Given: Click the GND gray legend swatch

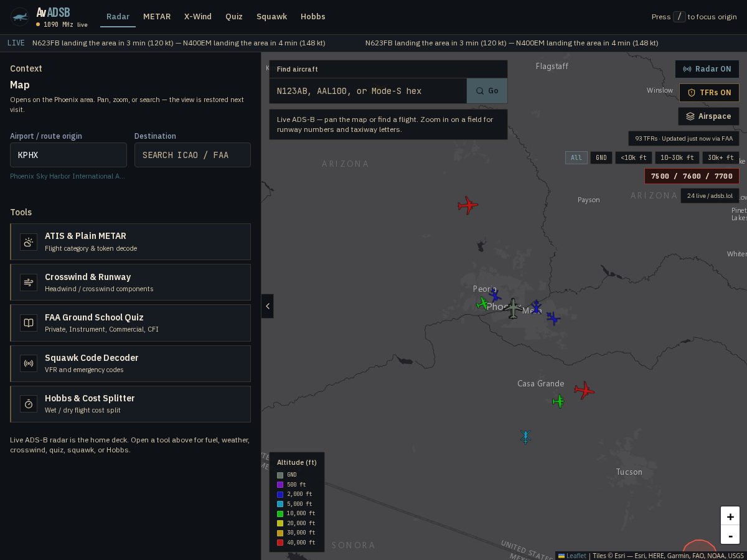Looking at the screenshot, I should click(280, 475).
